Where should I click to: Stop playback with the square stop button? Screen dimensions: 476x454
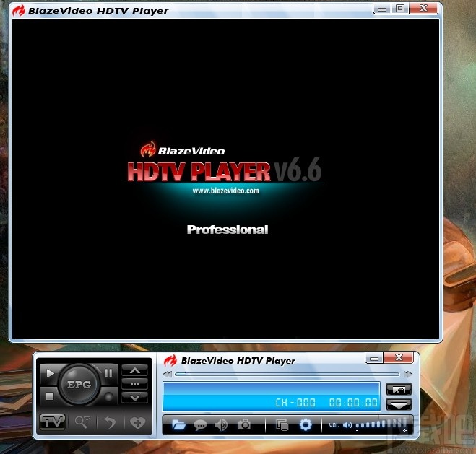[50, 396]
